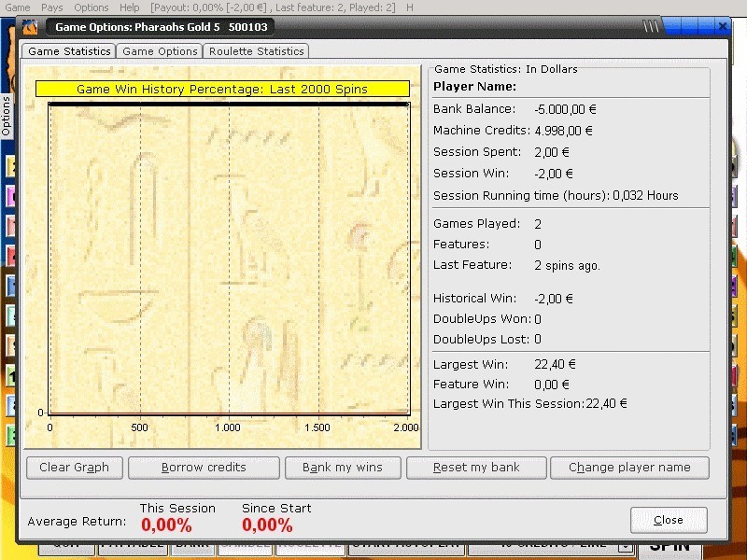Open the Options menu in the menu bar

(91, 7)
